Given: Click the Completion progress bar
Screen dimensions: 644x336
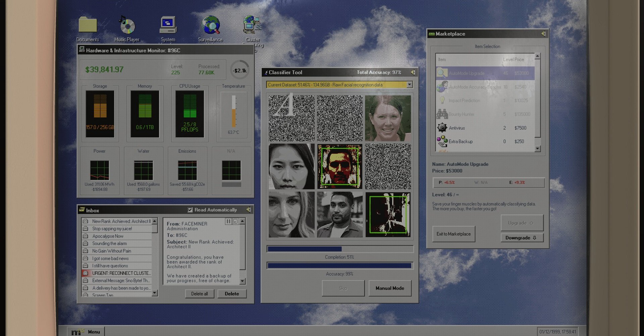Looking at the screenshot, I should (x=340, y=249).
